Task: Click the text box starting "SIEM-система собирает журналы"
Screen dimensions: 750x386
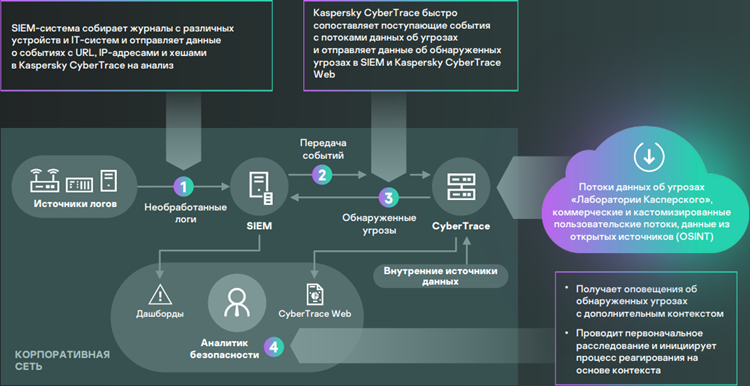Action: point(136,45)
